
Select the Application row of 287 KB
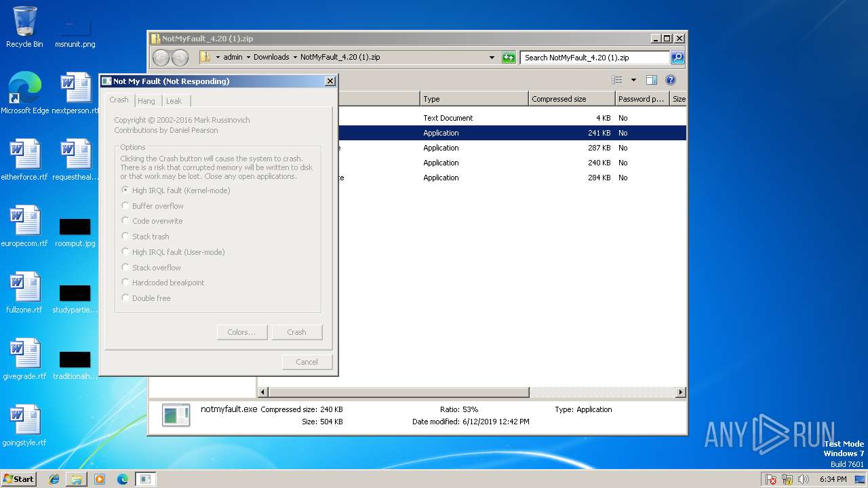tap(472, 148)
